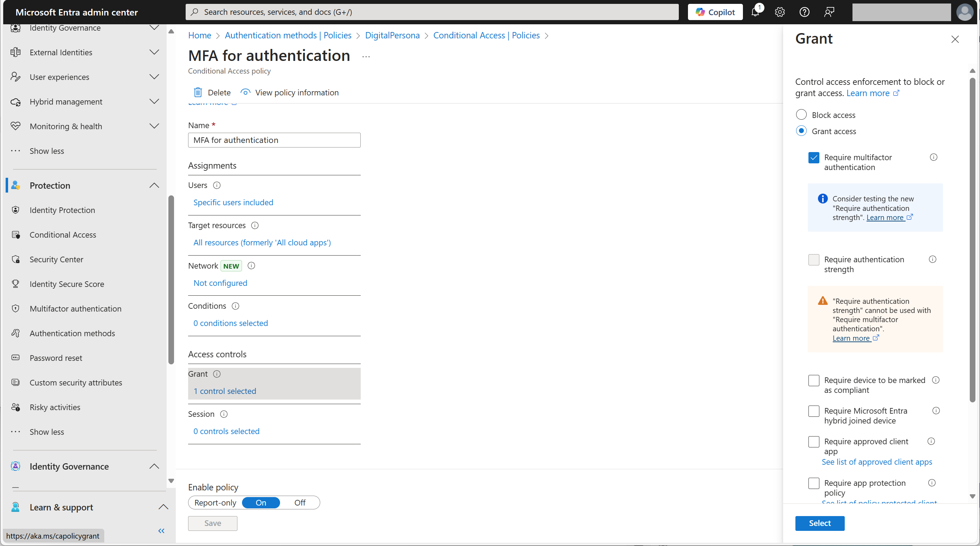Viewport: 980px width, 546px height.
Task: Open the ellipsis menu beside policy title
Action: point(366,57)
